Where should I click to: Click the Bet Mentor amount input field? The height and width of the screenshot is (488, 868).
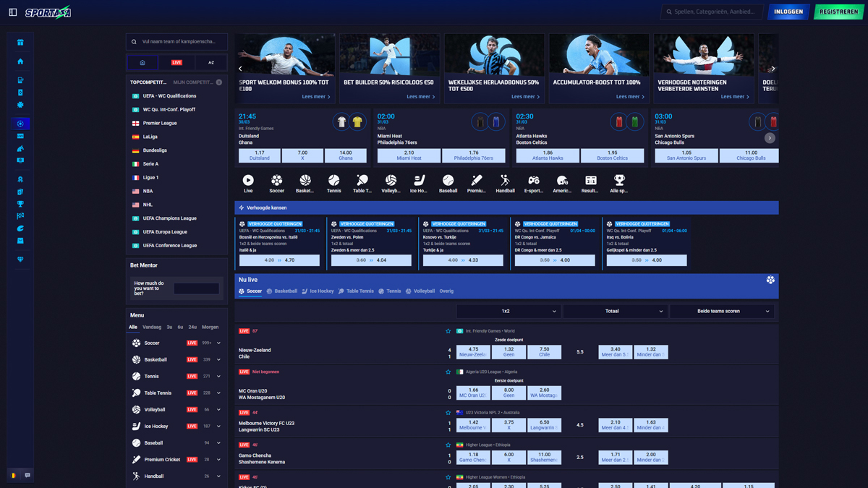[196, 289]
